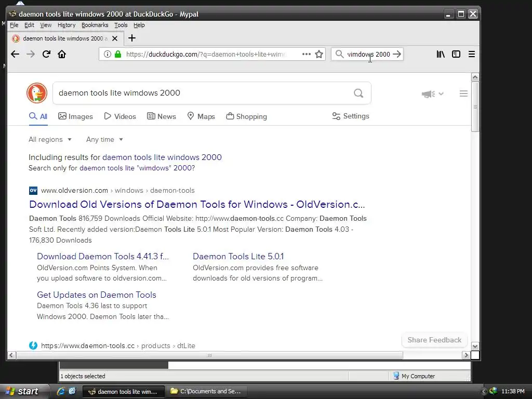Click corrected query daemon tools lite windows 2000
This screenshot has width=532, height=399.
(x=162, y=157)
